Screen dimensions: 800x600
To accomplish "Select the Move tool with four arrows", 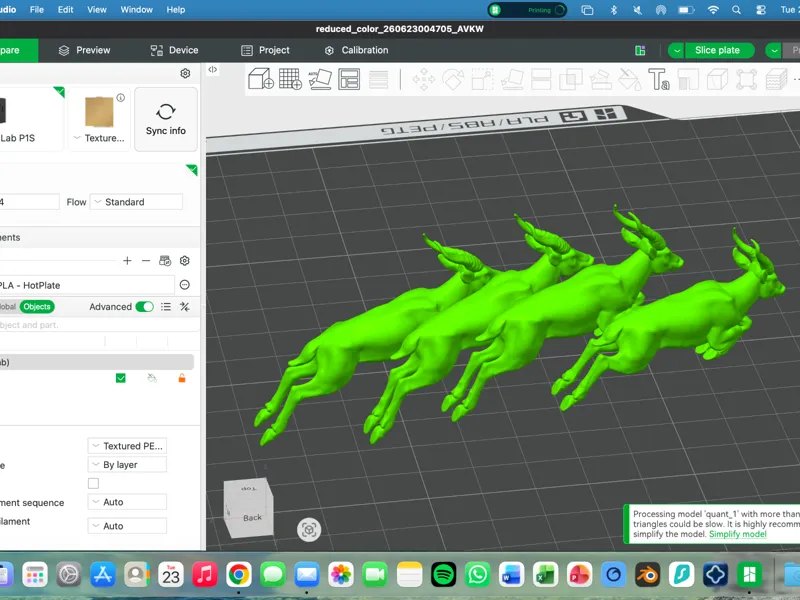I will point(423,79).
